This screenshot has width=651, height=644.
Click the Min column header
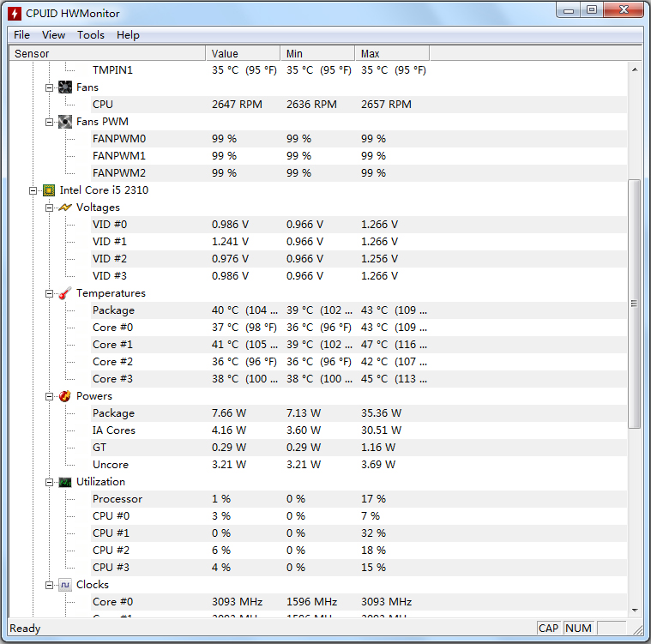tap(317, 53)
